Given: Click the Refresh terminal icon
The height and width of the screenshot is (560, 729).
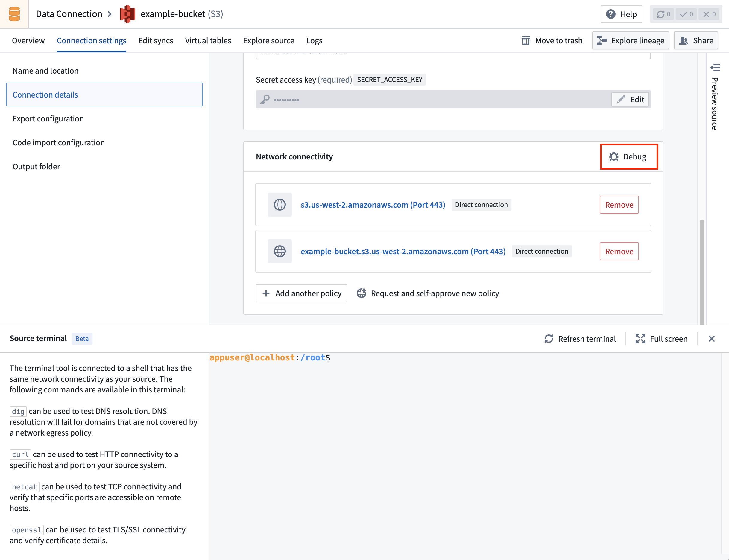Looking at the screenshot, I should 549,339.
